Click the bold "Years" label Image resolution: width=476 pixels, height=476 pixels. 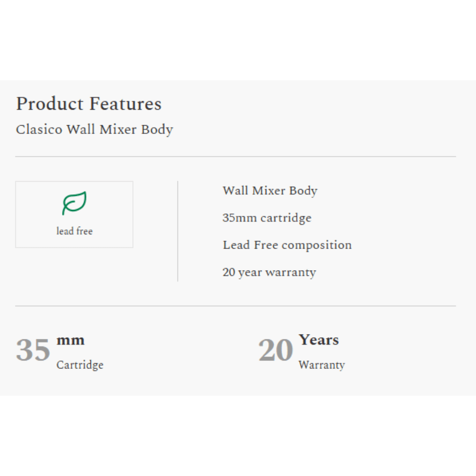coord(319,340)
